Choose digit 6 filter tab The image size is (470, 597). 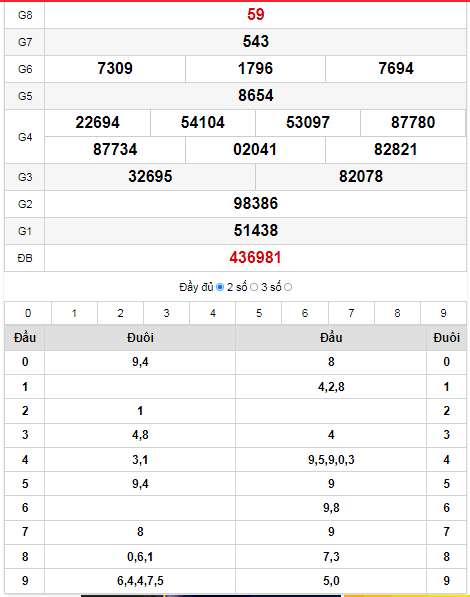[x=305, y=313]
